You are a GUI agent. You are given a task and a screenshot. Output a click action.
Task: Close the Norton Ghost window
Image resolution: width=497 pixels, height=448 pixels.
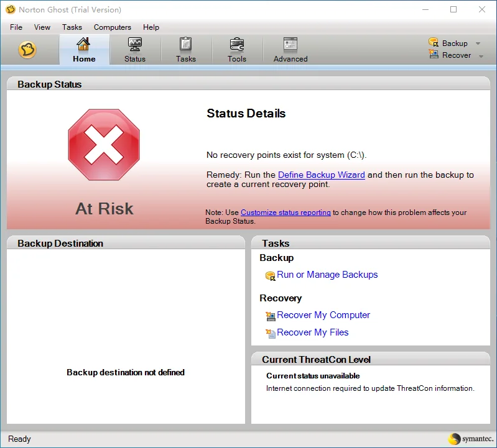[x=482, y=9]
